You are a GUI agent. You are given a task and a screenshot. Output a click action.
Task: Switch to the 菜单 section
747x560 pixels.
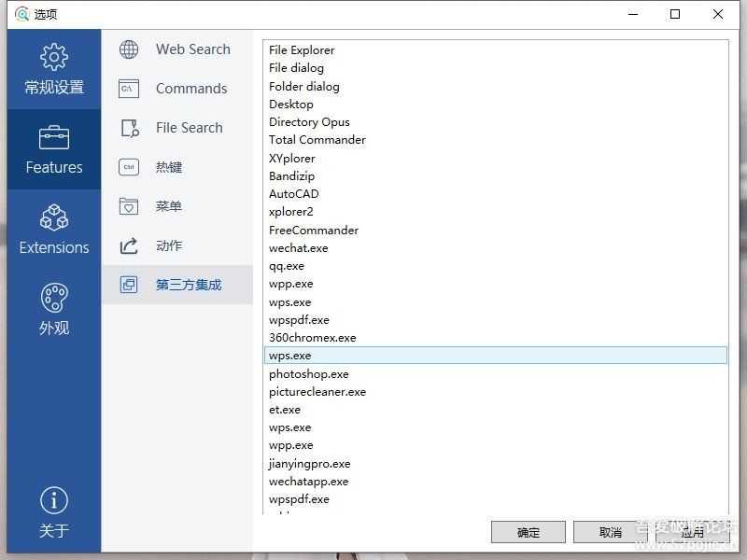point(168,206)
